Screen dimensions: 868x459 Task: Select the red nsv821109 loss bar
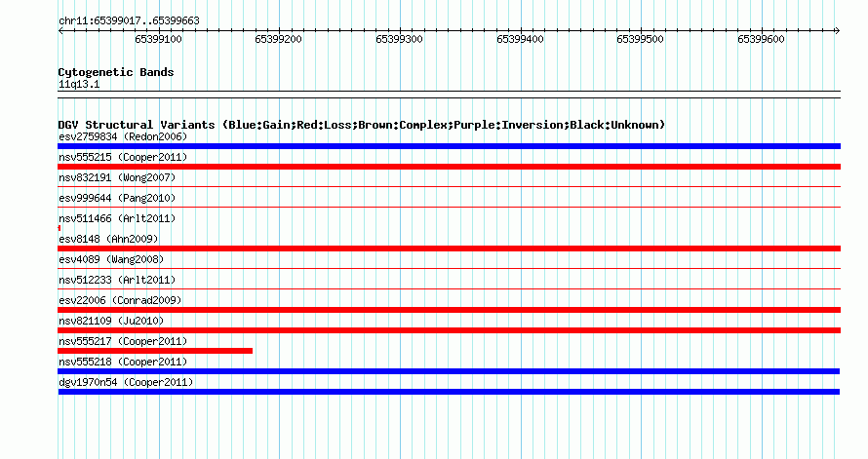click(449, 330)
